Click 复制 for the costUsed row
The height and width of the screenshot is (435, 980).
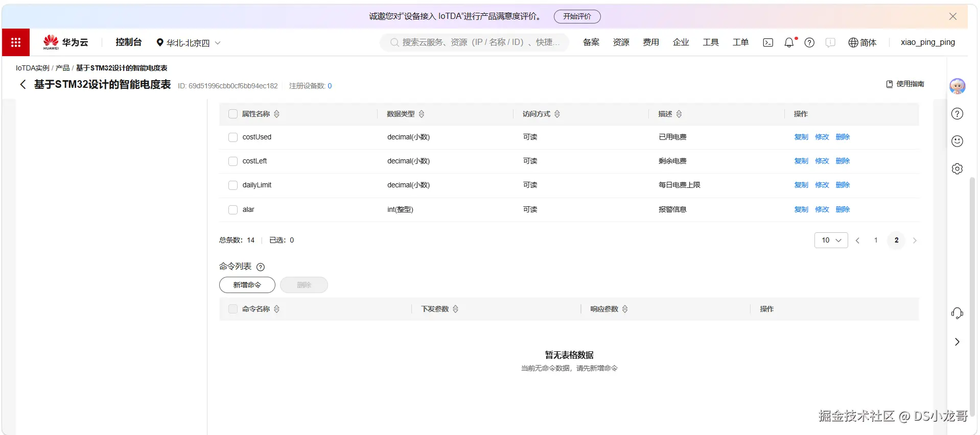coord(801,137)
